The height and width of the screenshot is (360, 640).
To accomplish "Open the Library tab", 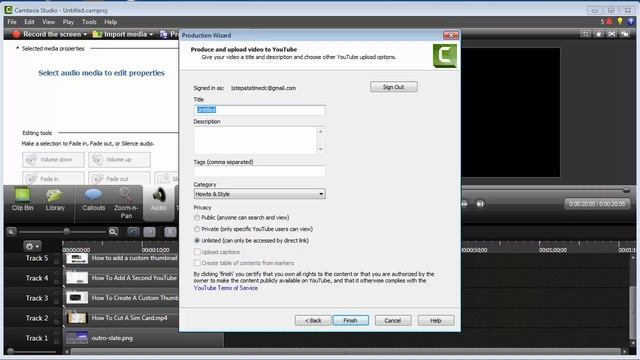I will pos(55,200).
